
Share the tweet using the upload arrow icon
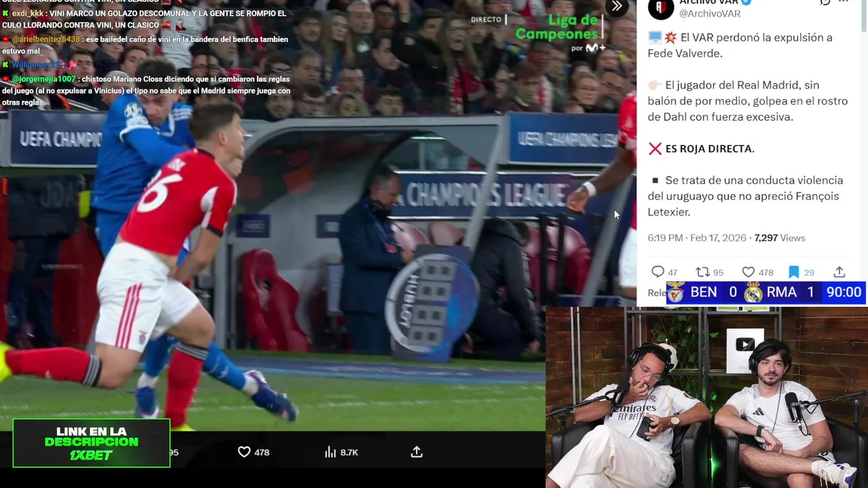click(840, 272)
